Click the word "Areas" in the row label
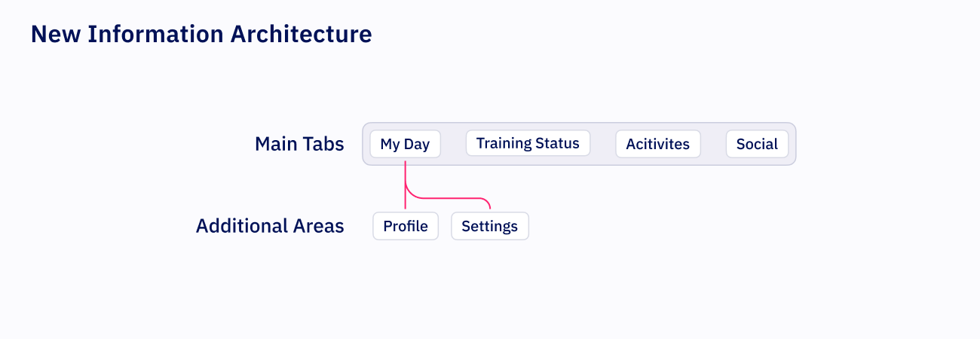Viewport: 980px width, 339px height. tap(319, 226)
